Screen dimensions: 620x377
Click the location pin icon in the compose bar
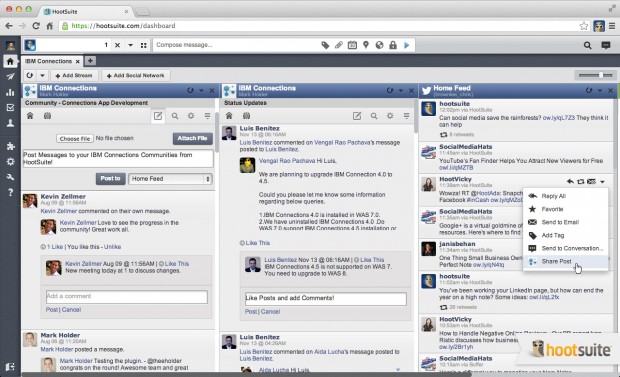tap(366, 45)
